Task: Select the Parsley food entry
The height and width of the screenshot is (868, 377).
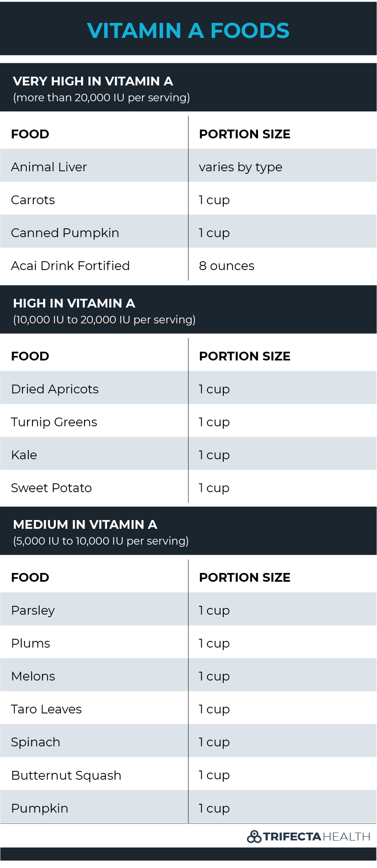Action: coord(33,610)
